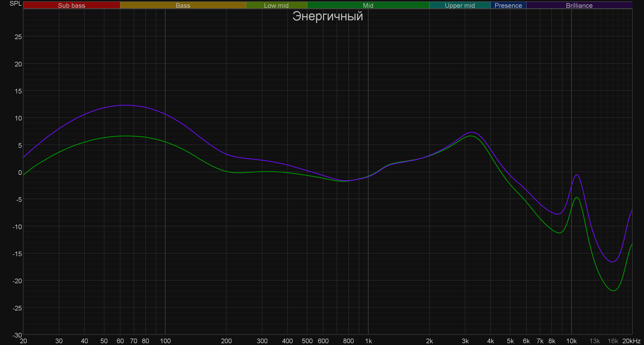Select the Mid band header
This screenshot has height=345, width=644.
point(368,5)
